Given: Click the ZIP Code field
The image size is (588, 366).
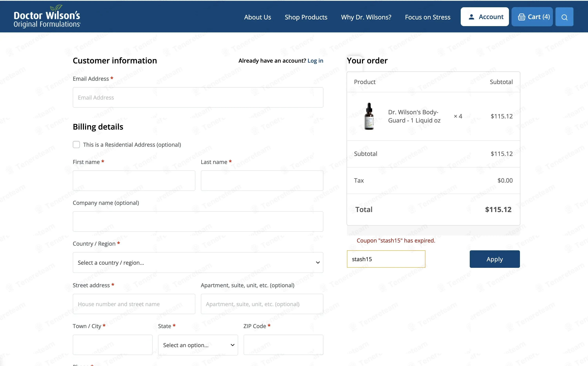Looking at the screenshot, I should pyautogui.click(x=283, y=345).
